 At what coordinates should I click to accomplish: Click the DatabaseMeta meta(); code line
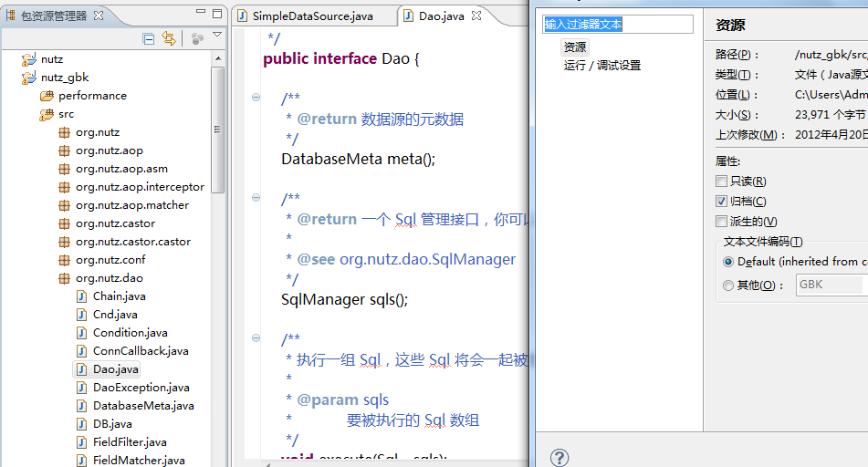click(358, 160)
